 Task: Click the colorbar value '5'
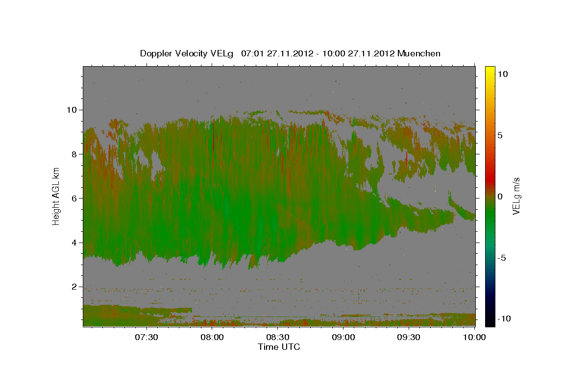point(500,135)
